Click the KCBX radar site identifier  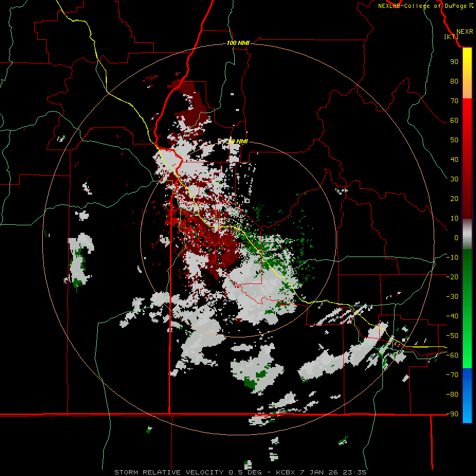click(286, 472)
